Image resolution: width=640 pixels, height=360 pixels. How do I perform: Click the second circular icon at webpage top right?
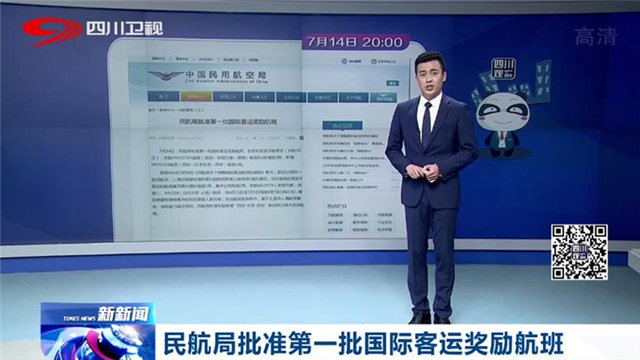click(x=373, y=62)
